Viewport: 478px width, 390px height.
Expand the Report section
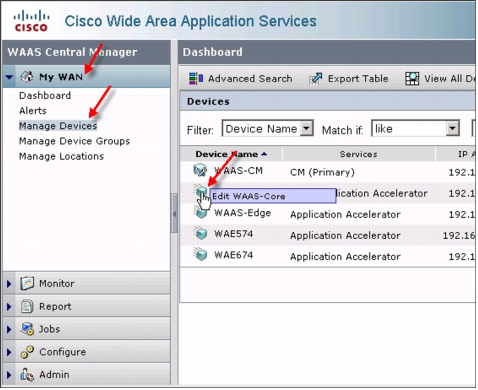(9, 306)
